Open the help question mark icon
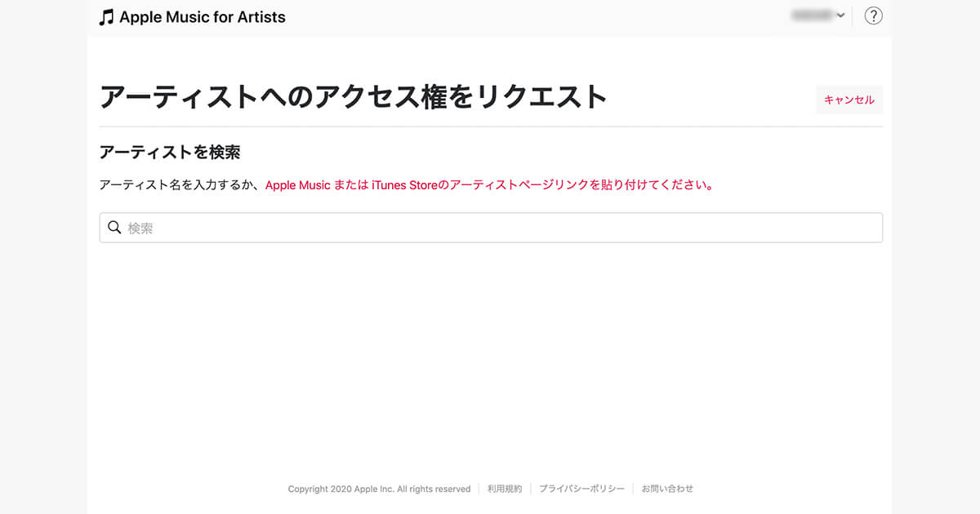The height and width of the screenshot is (514, 980). pos(873,16)
